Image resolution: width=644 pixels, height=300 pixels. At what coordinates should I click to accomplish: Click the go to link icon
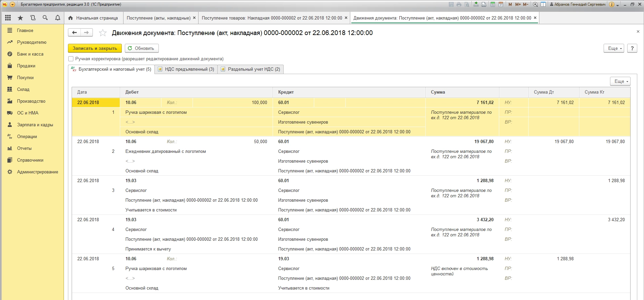pyautogui.click(x=484, y=4)
